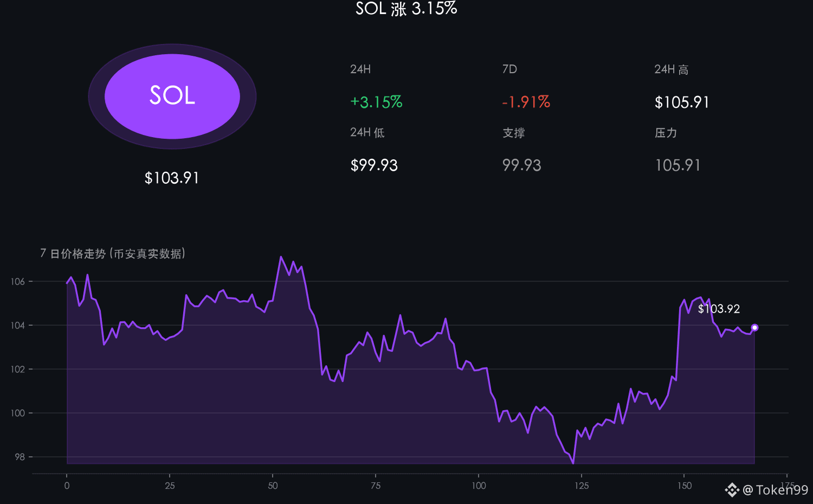813x504 pixels.
Task: Click the $105.91 24H high value
Action: click(682, 102)
